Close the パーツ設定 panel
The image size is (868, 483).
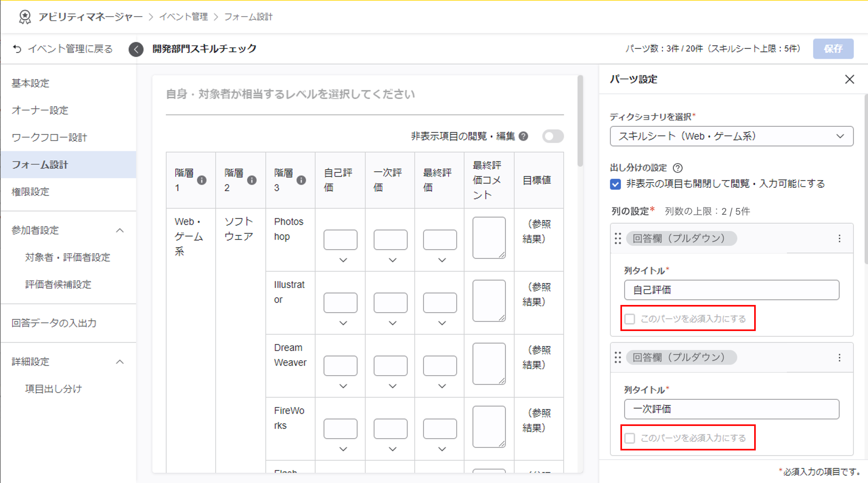849,79
